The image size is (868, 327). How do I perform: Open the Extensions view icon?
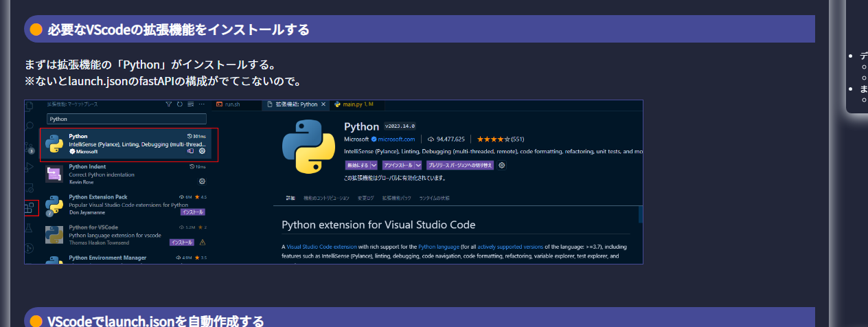(29, 207)
